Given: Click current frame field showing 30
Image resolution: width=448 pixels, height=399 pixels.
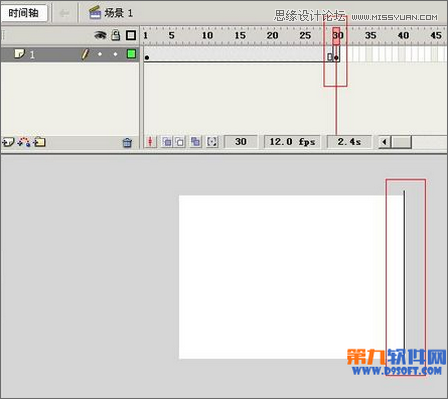Looking at the screenshot, I should click(241, 142).
